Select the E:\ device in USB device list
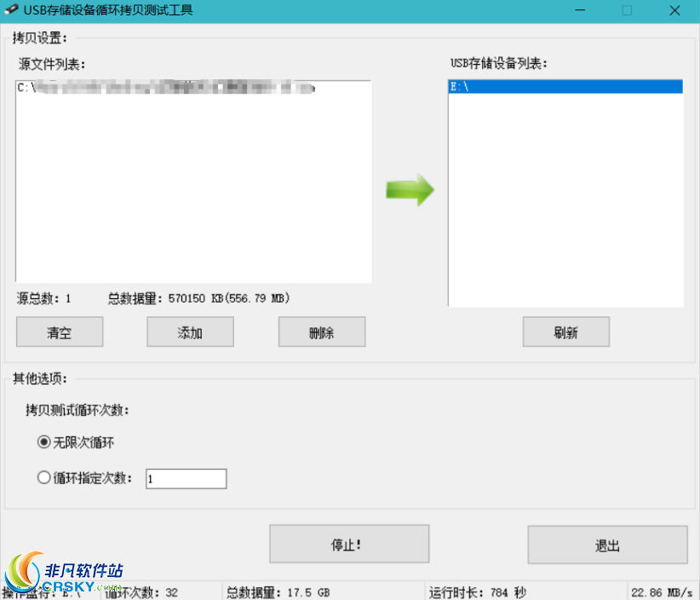700x600 pixels. point(565,86)
